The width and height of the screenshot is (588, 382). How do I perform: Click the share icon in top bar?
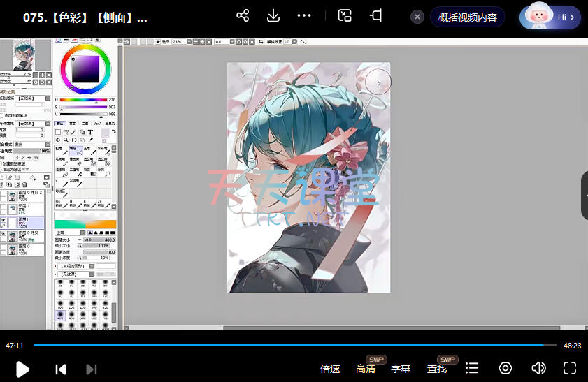[x=243, y=16]
